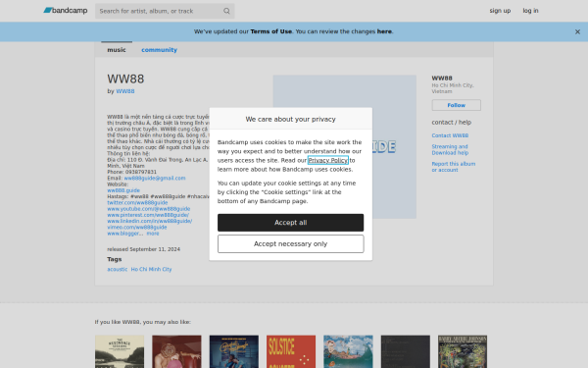Focus the artist, album, or track search field
Viewport: 588px width, 368px height.
(x=165, y=11)
